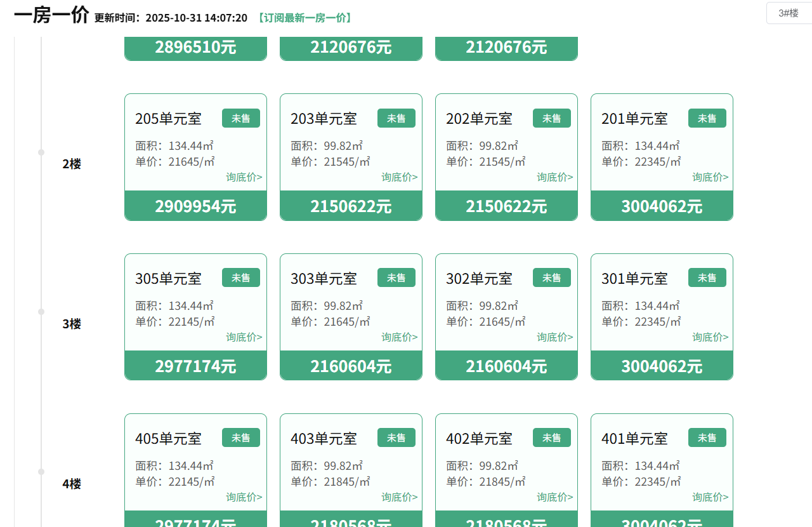The width and height of the screenshot is (812, 527).
Task: Select the 2977174元 price bar of unit 305
Action: 195,366
